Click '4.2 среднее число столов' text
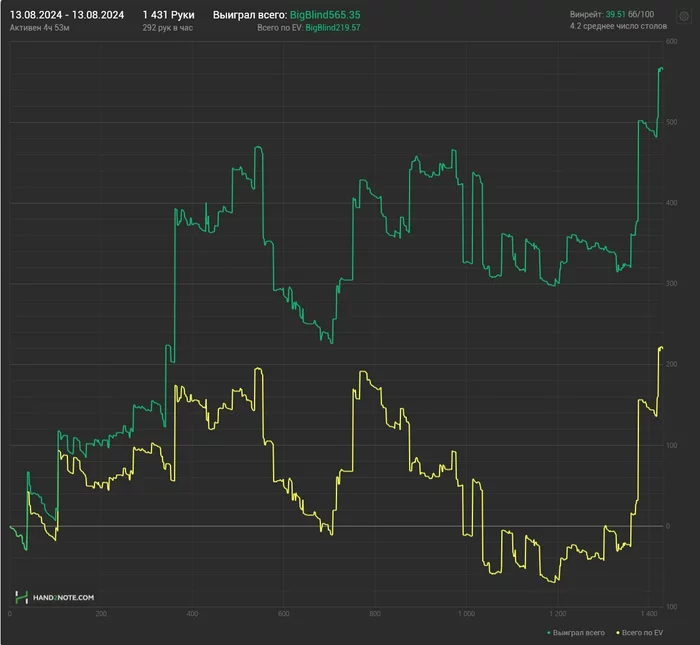Image resolution: width=700 pixels, height=645 pixels. pyautogui.click(x=618, y=26)
